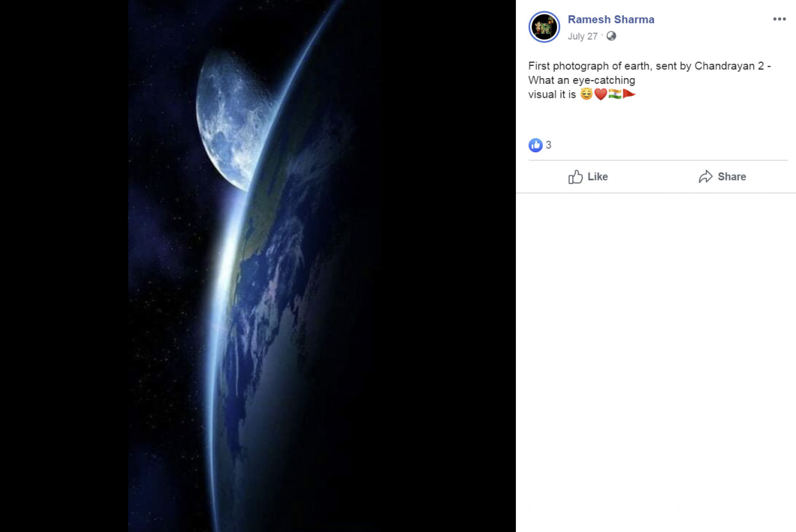The height and width of the screenshot is (532, 796).
Task: Expand the three-dot post options menu
Action: pos(779,19)
